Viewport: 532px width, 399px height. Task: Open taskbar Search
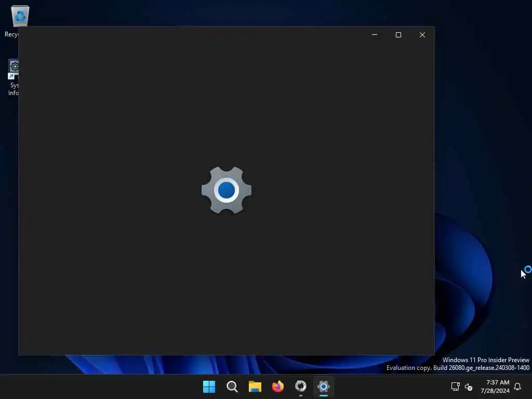coord(232,387)
